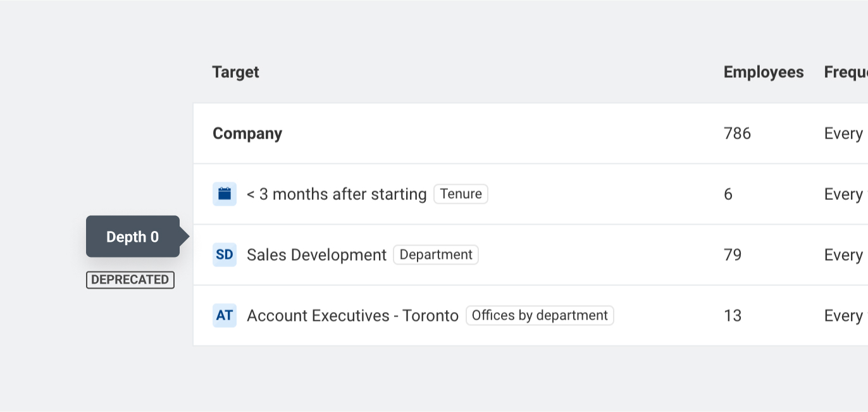Viewport: 868px width, 412px height.
Task: Open the '< 3 months after starting' target
Action: (337, 194)
